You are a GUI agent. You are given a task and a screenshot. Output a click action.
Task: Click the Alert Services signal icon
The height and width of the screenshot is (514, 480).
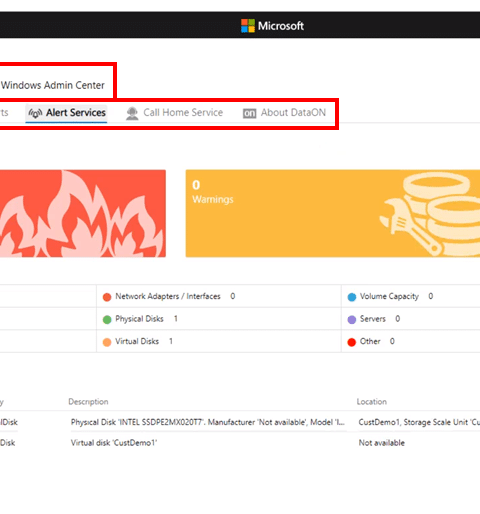point(35,113)
